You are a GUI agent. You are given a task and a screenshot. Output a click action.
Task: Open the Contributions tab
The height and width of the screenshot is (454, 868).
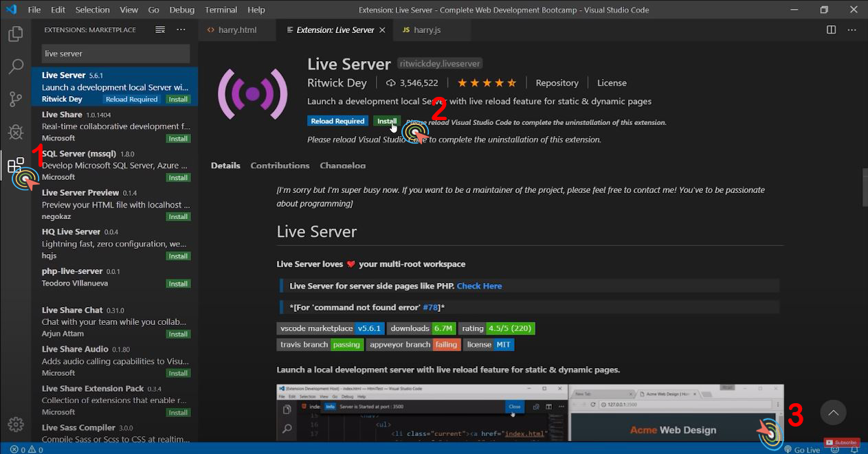point(280,166)
